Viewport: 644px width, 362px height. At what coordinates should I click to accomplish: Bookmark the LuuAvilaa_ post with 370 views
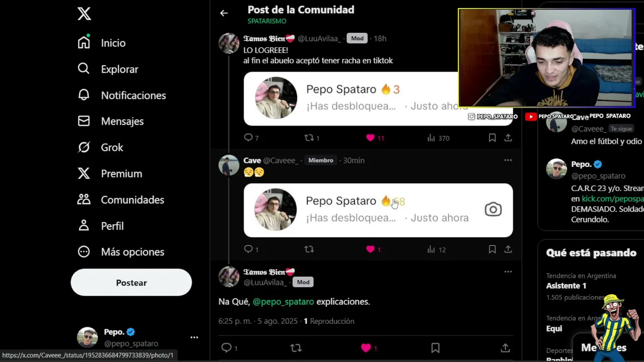(492, 138)
